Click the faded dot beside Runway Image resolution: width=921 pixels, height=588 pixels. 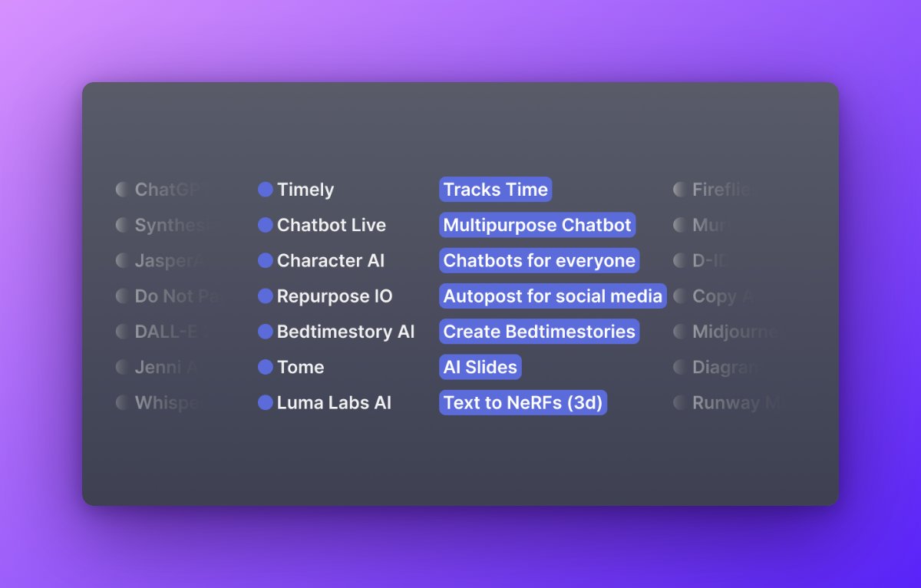click(x=679, y=402)
